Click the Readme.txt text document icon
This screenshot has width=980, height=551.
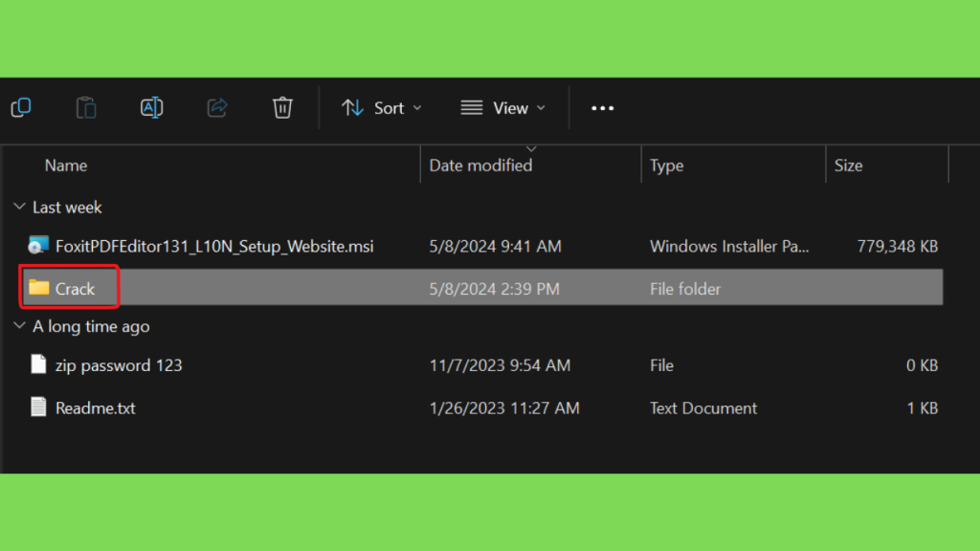coord(38,407)
